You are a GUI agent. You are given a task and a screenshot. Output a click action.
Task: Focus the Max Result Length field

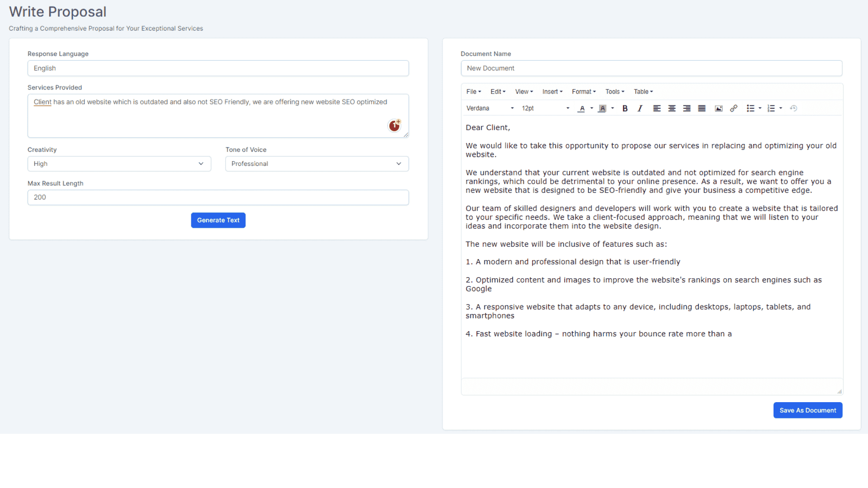218,197
